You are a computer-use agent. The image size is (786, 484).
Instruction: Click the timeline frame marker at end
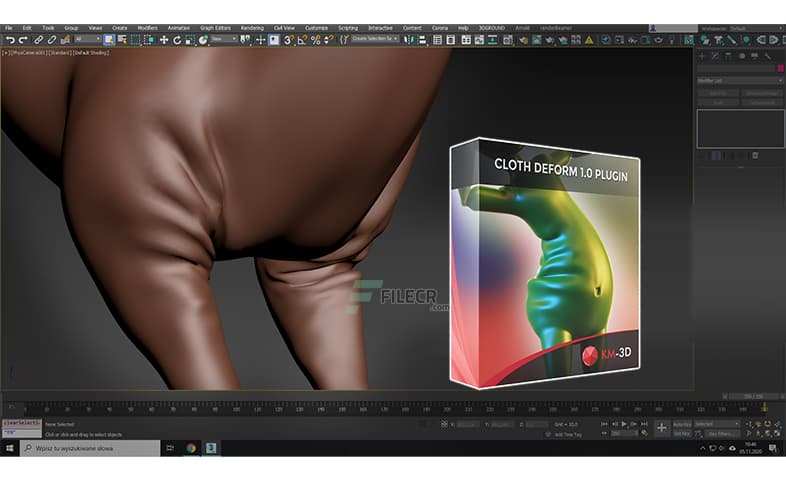(764, 407)
